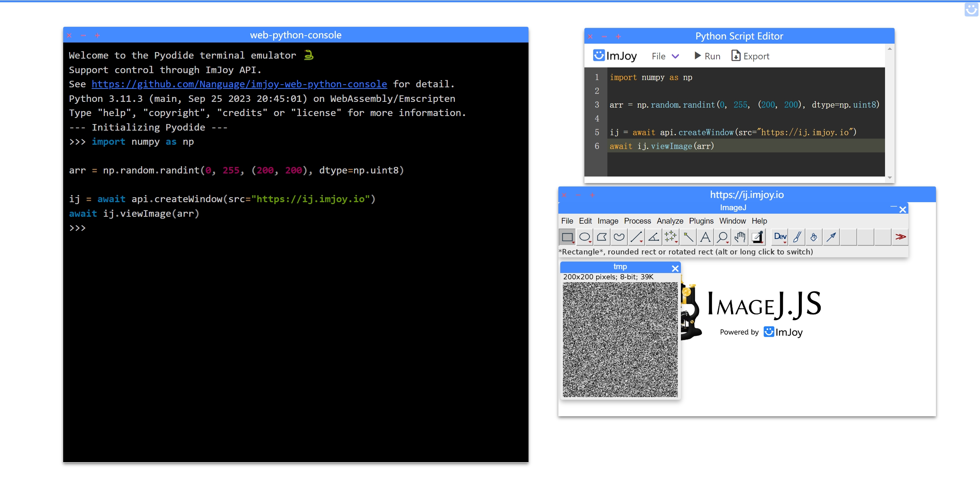Screen dimensions: 980x484
Task: Select the Oval selection tool
Action: (584, 237)
